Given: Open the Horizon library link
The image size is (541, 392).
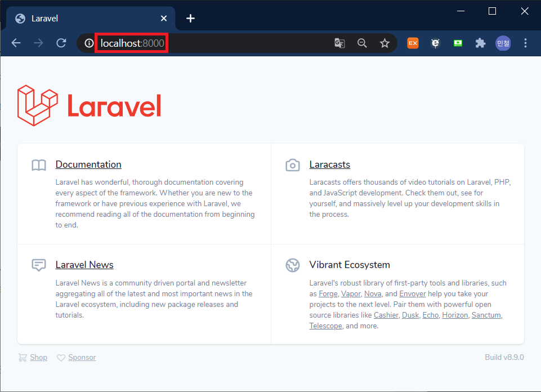Looking at the screenshot, I should coord(455,315).
